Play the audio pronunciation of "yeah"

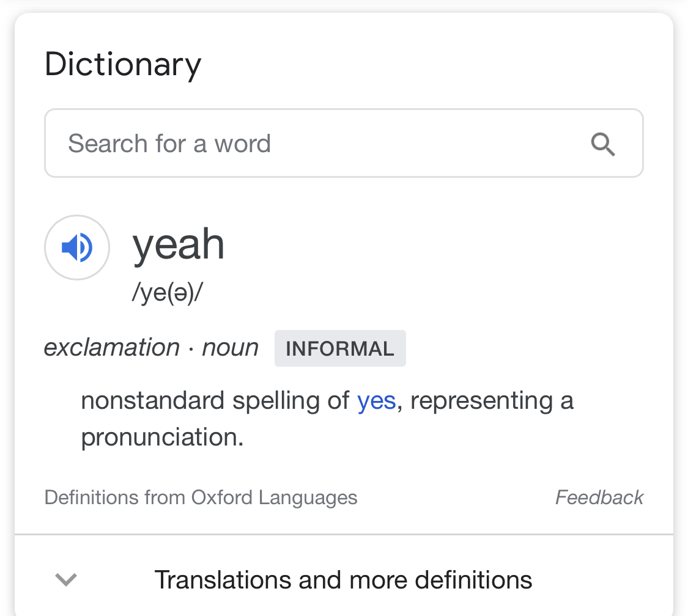point(77,248)
